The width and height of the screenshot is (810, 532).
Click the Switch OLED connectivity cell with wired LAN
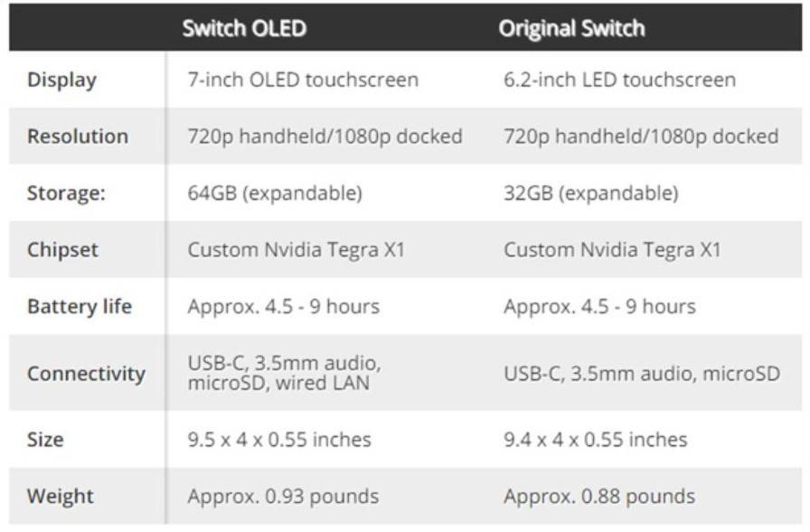(284, 373)
